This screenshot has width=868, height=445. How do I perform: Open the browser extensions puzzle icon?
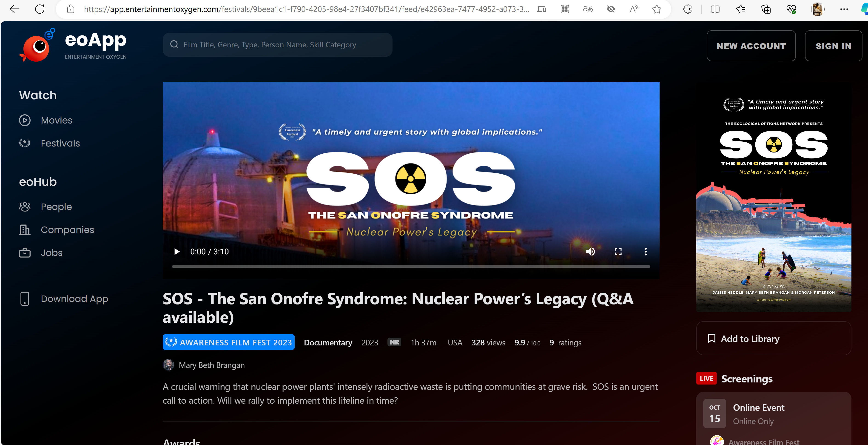[x=687, y=9]
